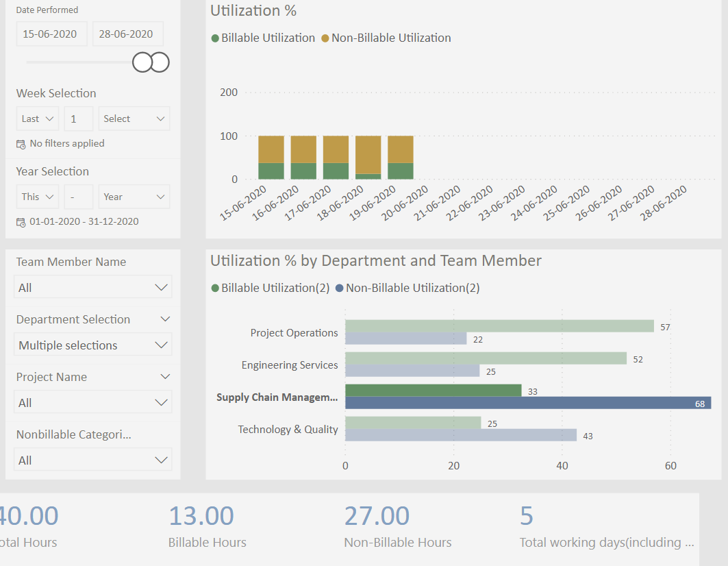
Task: Click Supply Chain non-billable bar labeled 68
Action: click(x=528, y=403)
